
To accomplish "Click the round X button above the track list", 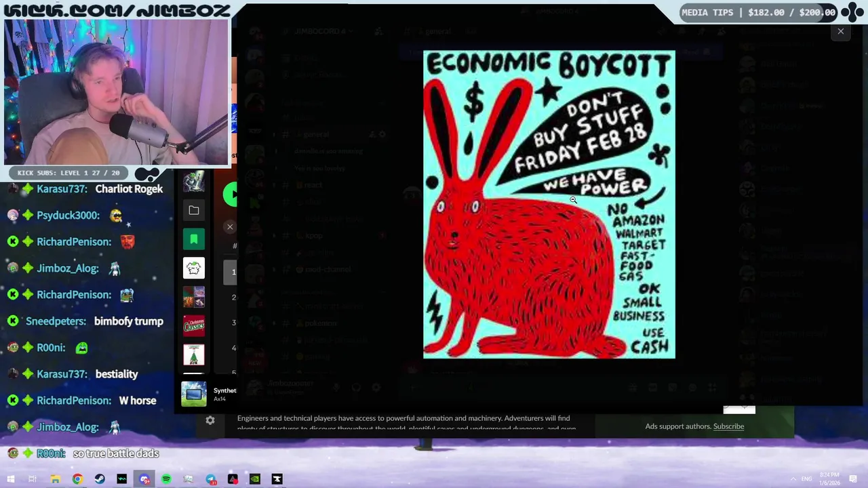I will click(230, 227).
